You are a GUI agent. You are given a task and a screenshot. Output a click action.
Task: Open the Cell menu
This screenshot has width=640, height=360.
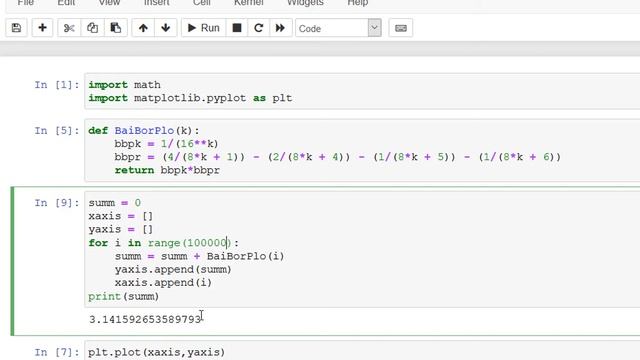point(202,2)
